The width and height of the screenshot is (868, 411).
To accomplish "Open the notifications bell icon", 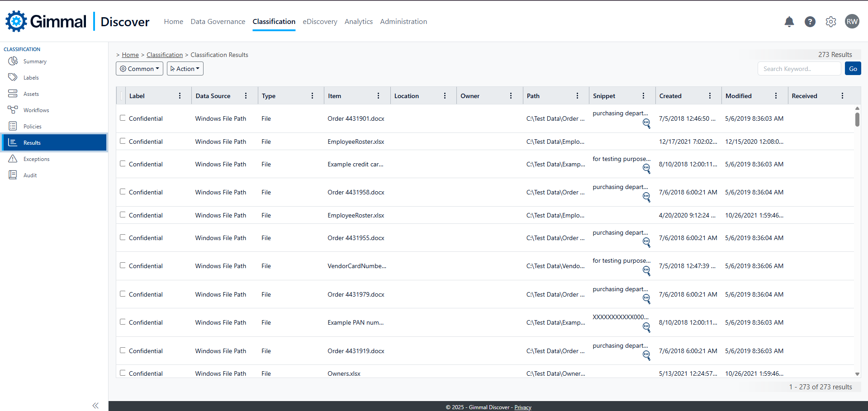I will (x=789, y=22).
